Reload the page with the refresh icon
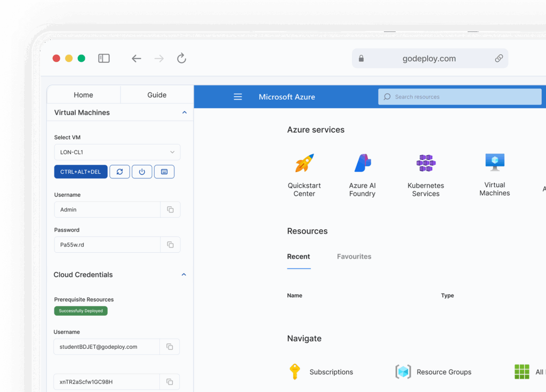Screen dimensions: 546x392 (x=181, y=58)
